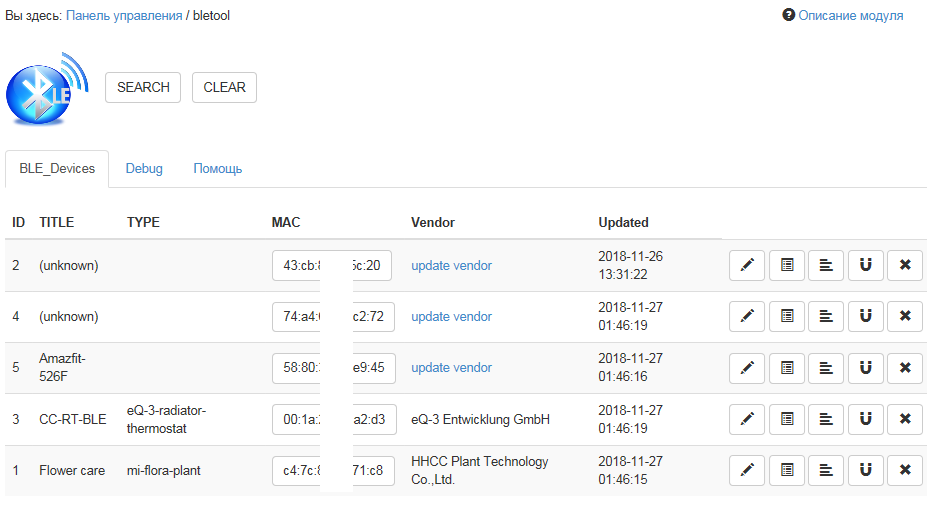The image size is (927, 505).
Task: Click the pencil edit icon for Flower care
Action: point(746,470)
